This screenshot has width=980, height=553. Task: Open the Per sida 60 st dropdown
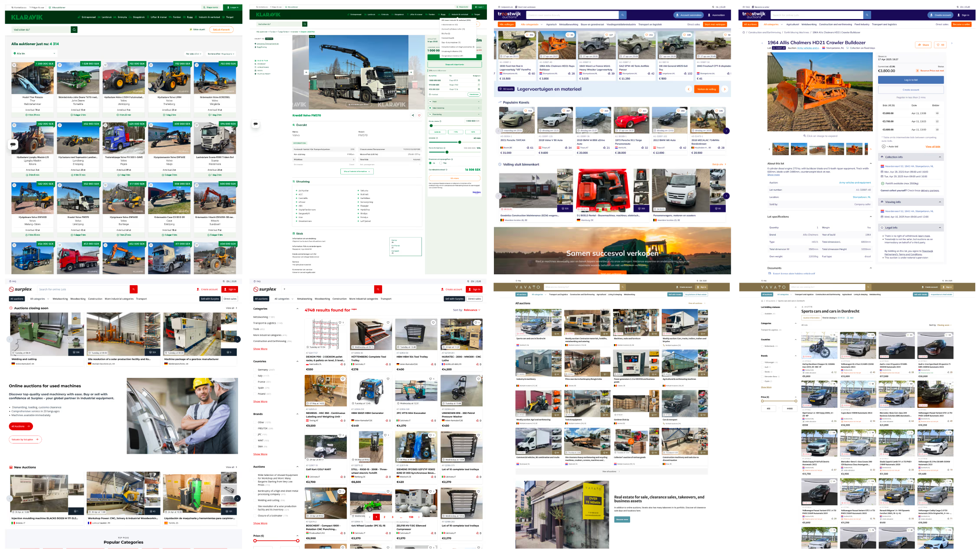(x=194, y=54)
